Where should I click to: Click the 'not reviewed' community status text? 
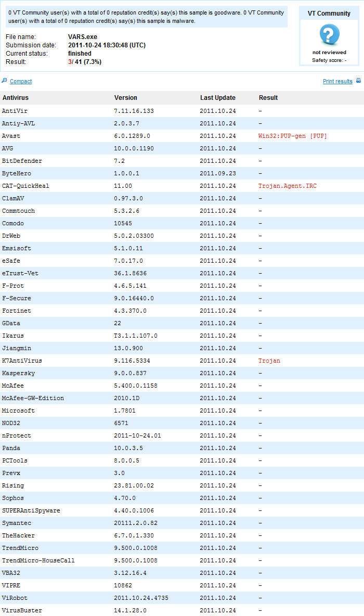coord(329,52)
